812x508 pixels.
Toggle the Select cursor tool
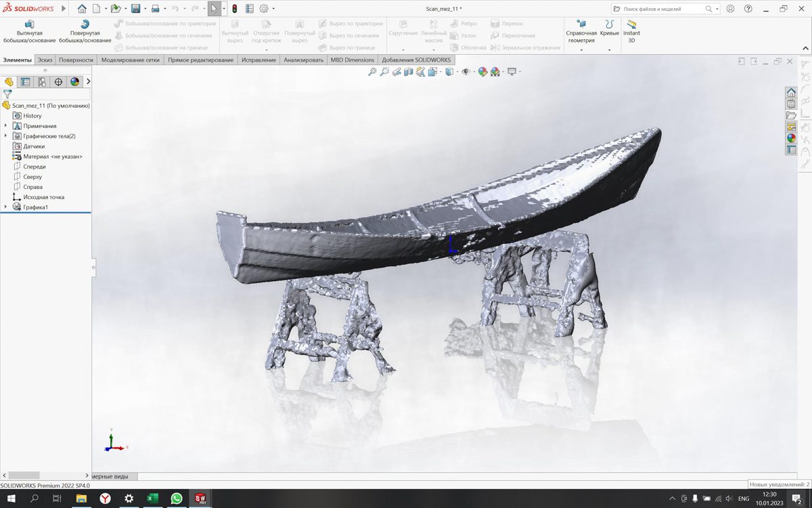(x=213, y=9)
